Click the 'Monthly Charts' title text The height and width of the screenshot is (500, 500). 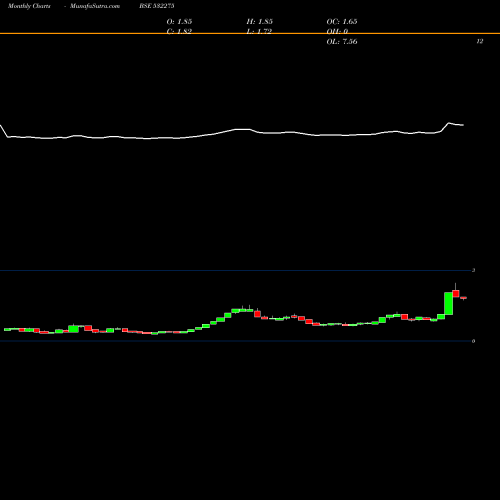(x=29, y=6)
